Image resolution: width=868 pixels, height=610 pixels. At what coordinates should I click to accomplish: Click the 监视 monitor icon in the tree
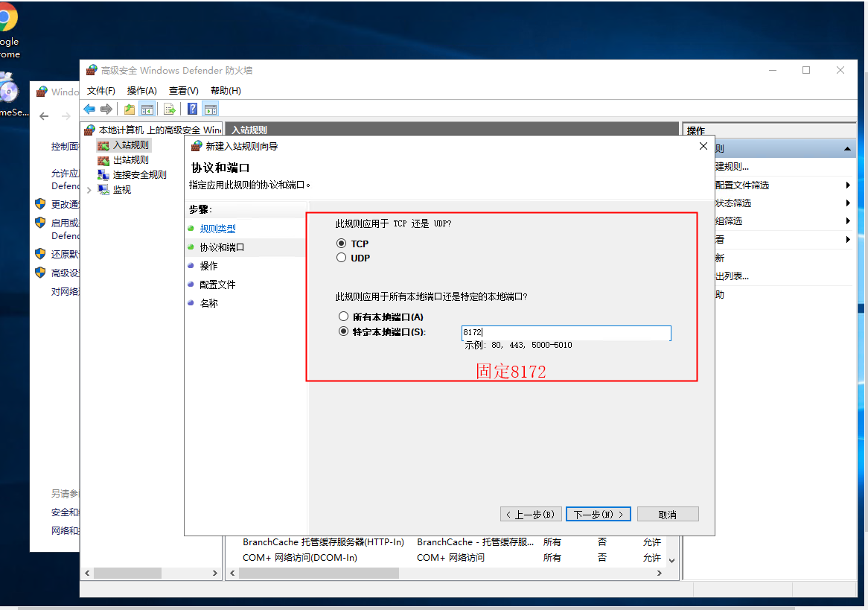point(103,189)
